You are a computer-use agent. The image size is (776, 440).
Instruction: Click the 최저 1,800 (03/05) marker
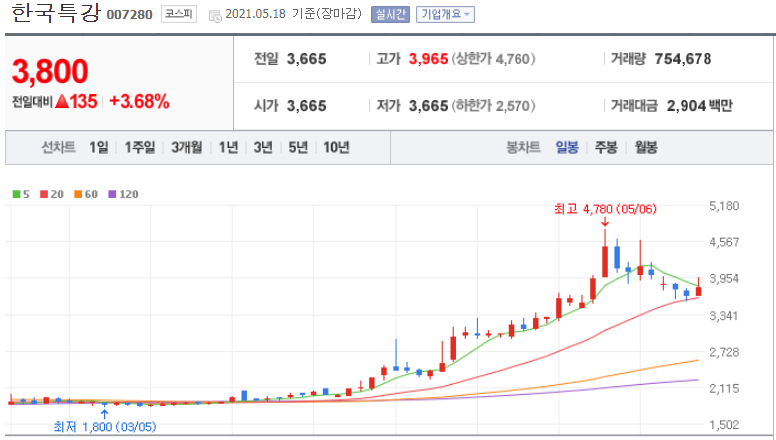click(104, 426)
